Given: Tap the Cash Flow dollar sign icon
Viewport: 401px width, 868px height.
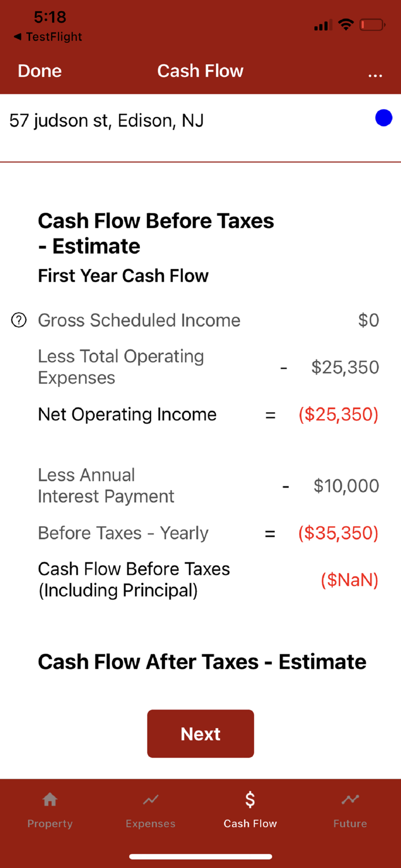Looking at the screenshot, I should (x=250, y=799).
